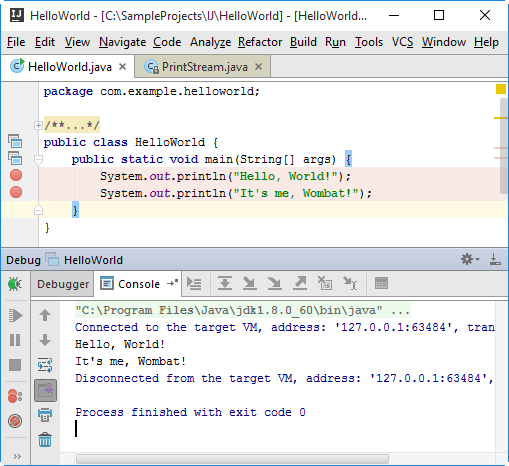
Task: Toggle scroll to end of console
Action: pyautogui.click(x=45, y=390)
